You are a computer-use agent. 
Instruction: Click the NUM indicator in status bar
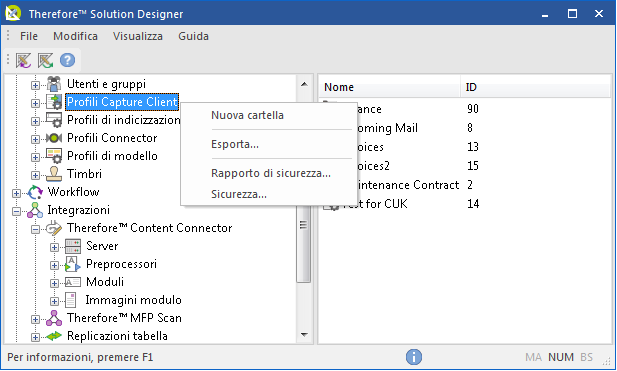[561, 357]
